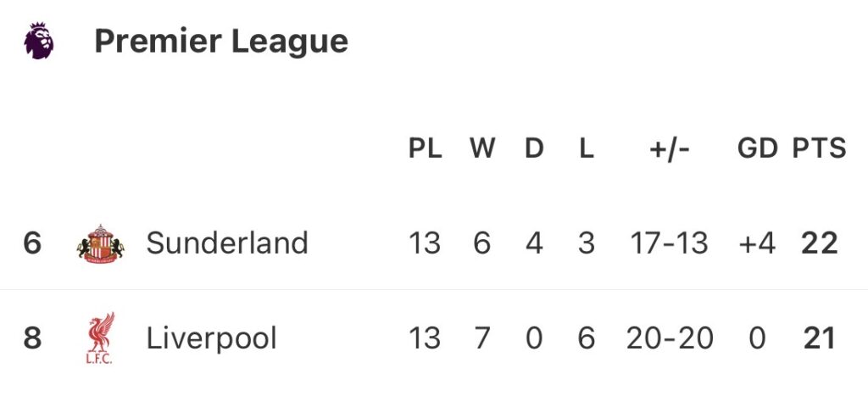Click the PL column header
Image resolution: width=868 pixels, height=396 pixels.
[x=425, y=148]
